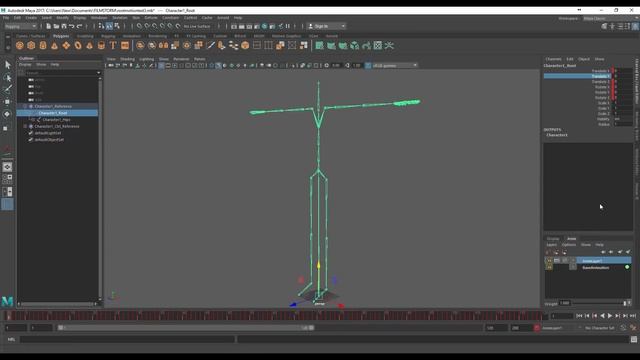Open the File menu

[x=6, y=18]
